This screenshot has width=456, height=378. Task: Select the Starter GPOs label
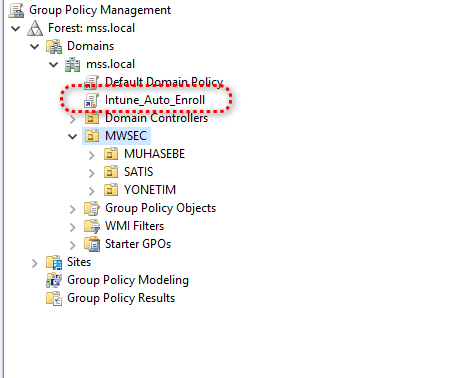[138, 244]
